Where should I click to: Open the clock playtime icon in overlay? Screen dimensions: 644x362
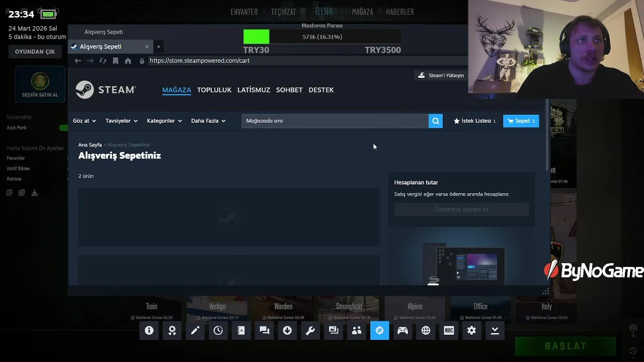(218, 330)
